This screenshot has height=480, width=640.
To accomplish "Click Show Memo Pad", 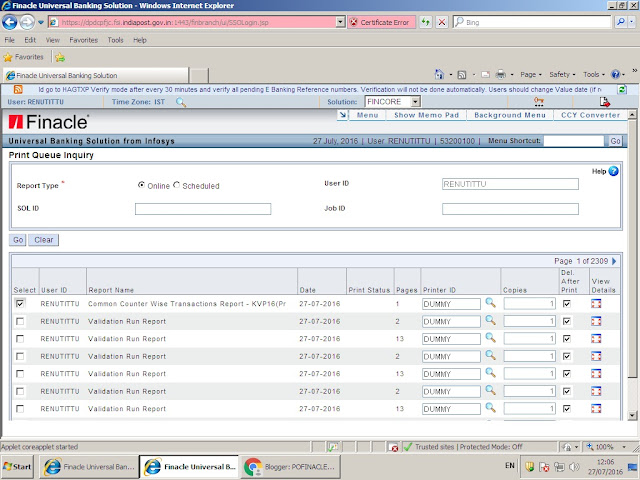I will pyautogui.click(x=427, y=115).
